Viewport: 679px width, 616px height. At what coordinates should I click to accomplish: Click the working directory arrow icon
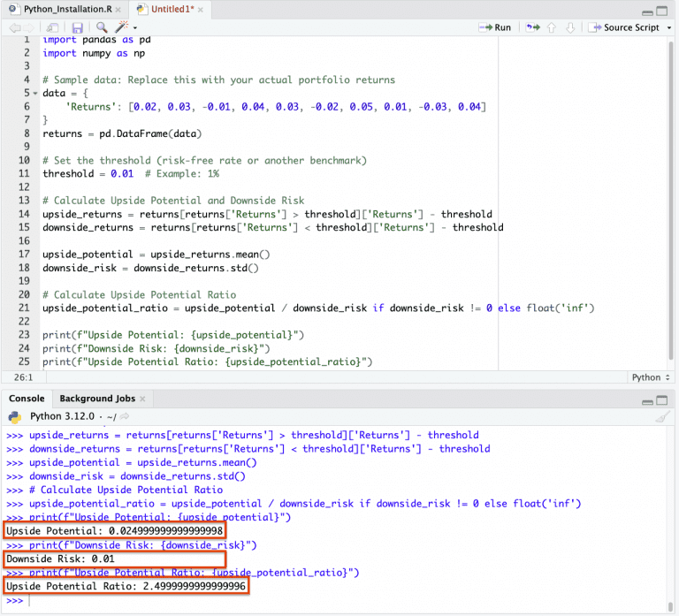click(x=125, y=416)
